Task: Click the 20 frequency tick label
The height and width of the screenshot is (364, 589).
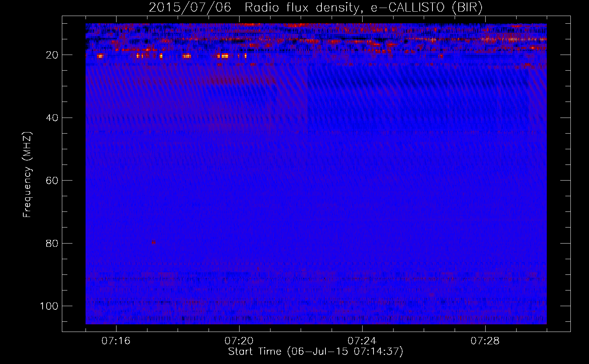Action: (52, 55)
